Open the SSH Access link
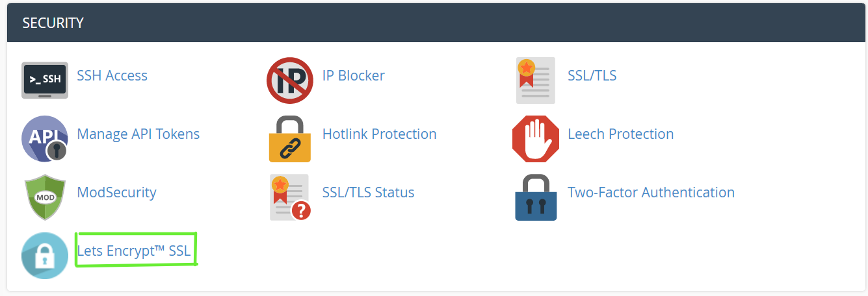This screenshot has height=296, width=868. pos(112,75)
